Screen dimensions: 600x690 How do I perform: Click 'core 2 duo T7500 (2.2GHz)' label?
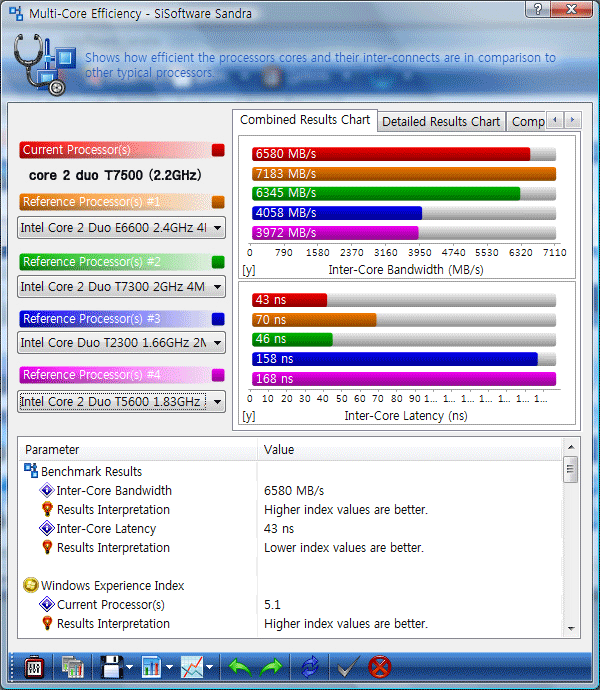coord(115,175)
